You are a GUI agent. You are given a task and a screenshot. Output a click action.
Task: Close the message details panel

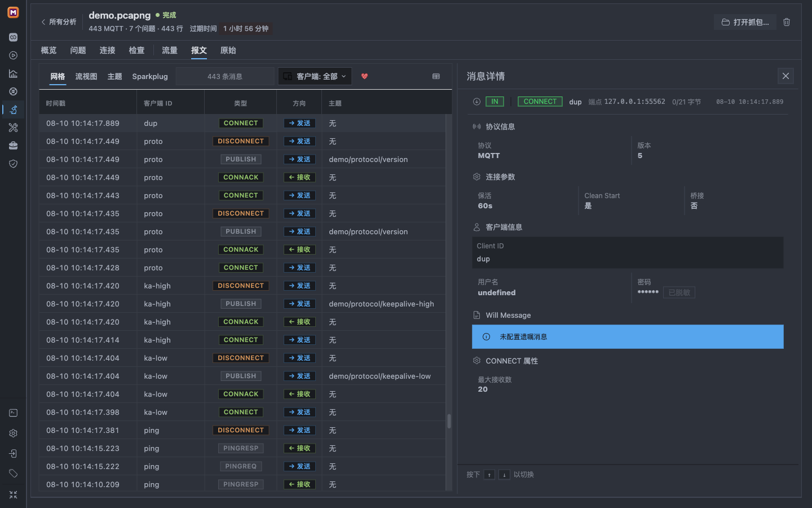pos(785,76)
